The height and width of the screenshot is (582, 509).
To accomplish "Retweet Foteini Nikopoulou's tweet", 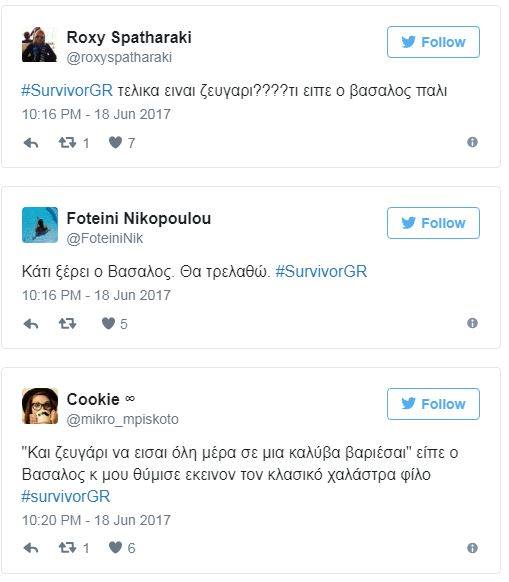I will [x=67, y=324].
